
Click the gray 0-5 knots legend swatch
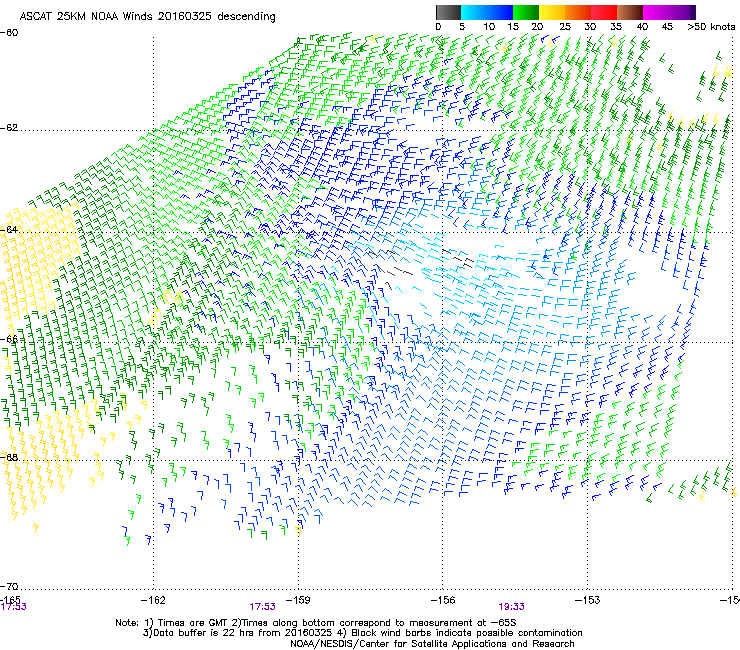click(x=448, y=12)
